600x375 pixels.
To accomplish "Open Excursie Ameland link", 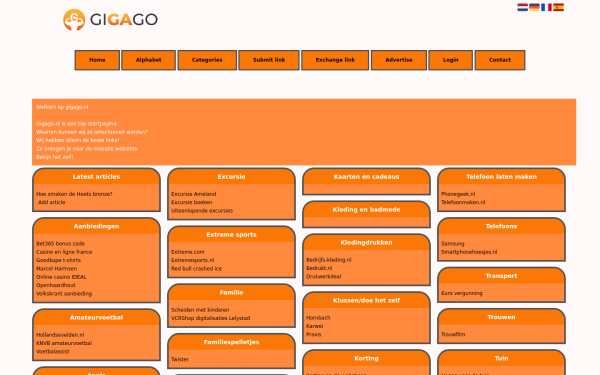I will pyautogui.click(x=194, y=194).
